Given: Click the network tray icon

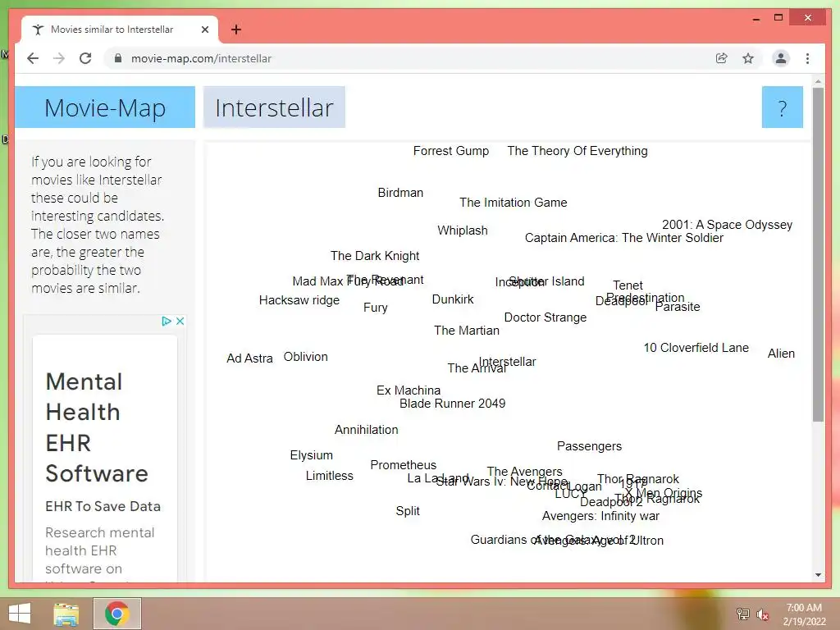Looking at the screenshot, I should click(x=742, y=614).
